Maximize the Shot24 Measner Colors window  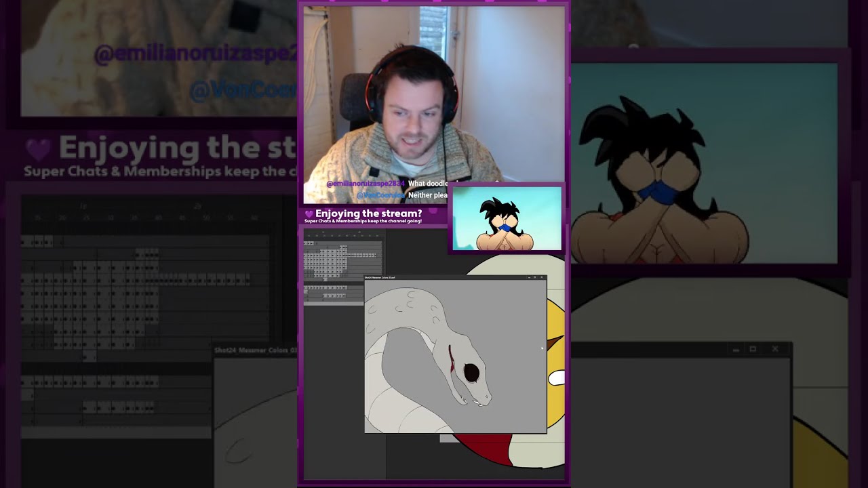(535, 277)
